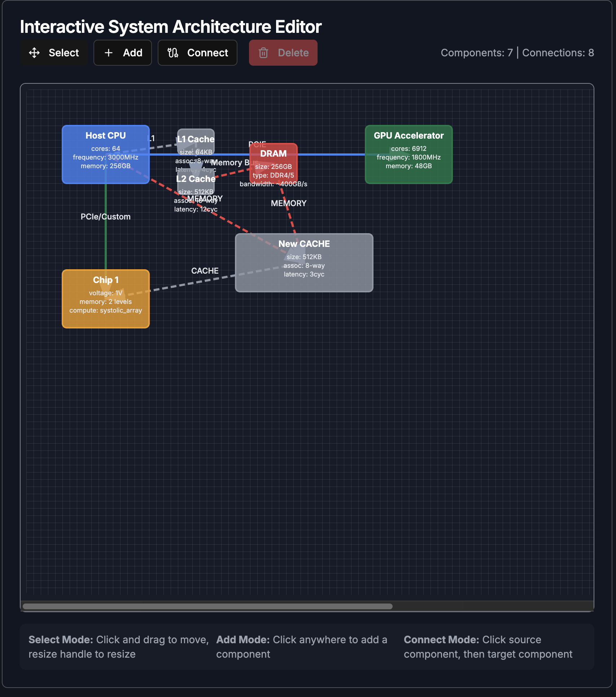Screen dimensions: 616x697
Task: Select the DRAM component
Action: click(274, 164)
